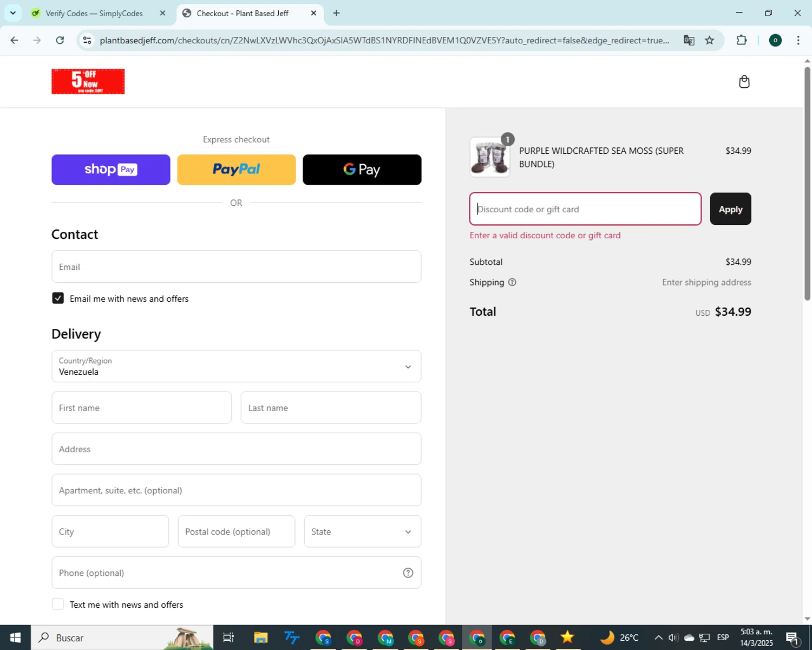Pay with PayPal express checkout
The height and width of the screenshot is (650, 812).
point(237,170)
